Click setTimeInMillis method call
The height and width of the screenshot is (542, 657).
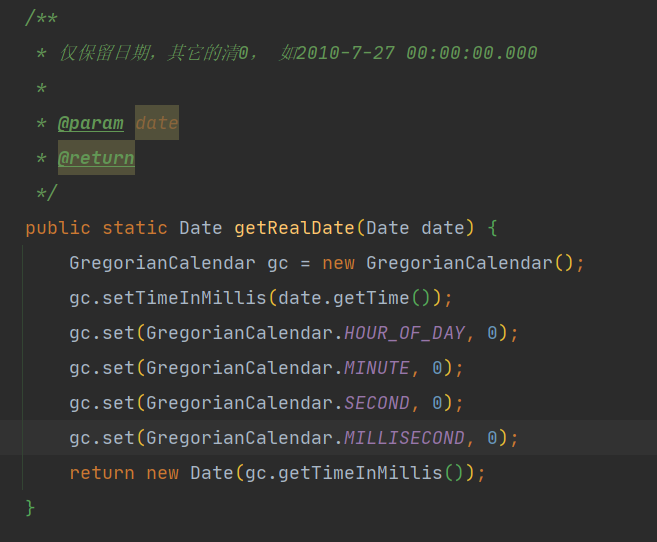pos(184,298)
